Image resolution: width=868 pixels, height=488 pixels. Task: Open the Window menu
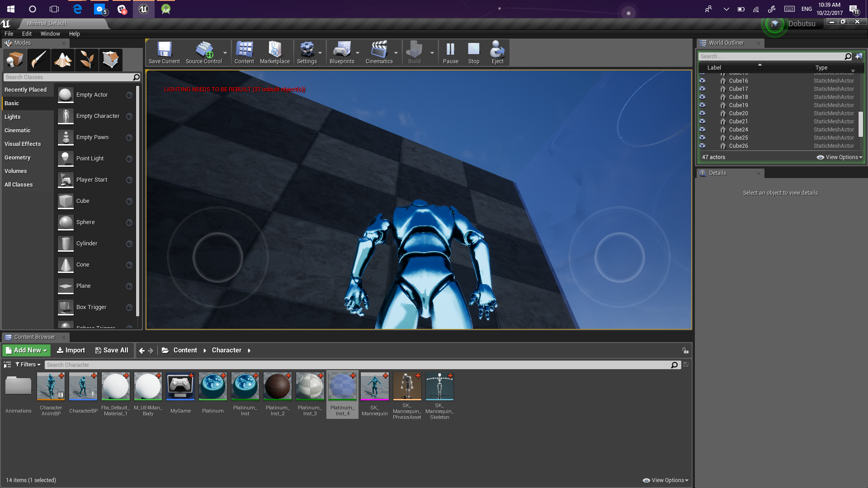[50, 33]
